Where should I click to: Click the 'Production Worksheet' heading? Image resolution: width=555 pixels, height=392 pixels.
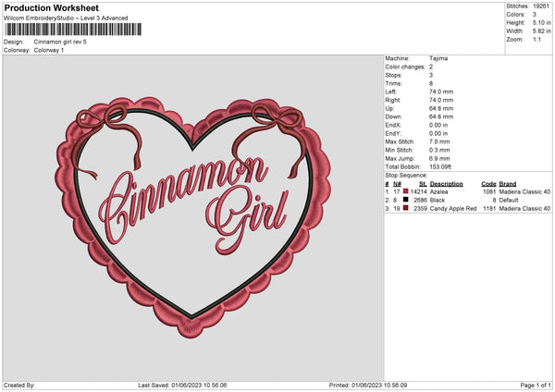pyautogui.click(x=51, y=7)
